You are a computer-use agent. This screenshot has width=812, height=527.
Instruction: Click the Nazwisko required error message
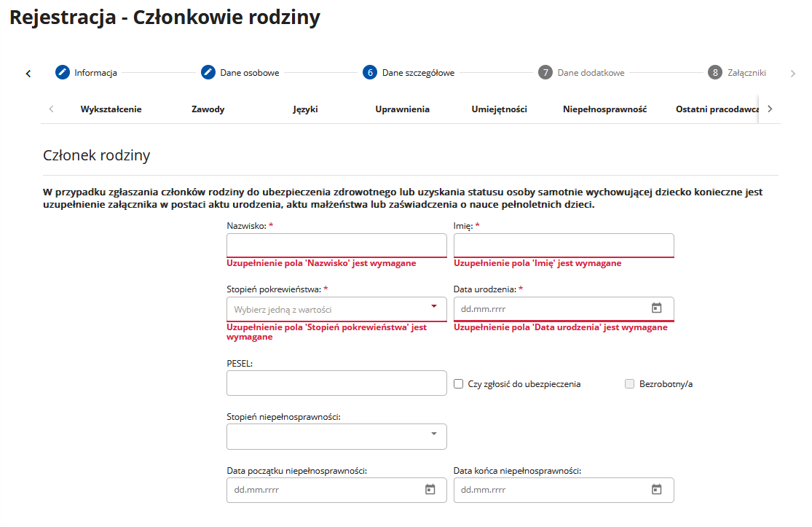point(321,263)
